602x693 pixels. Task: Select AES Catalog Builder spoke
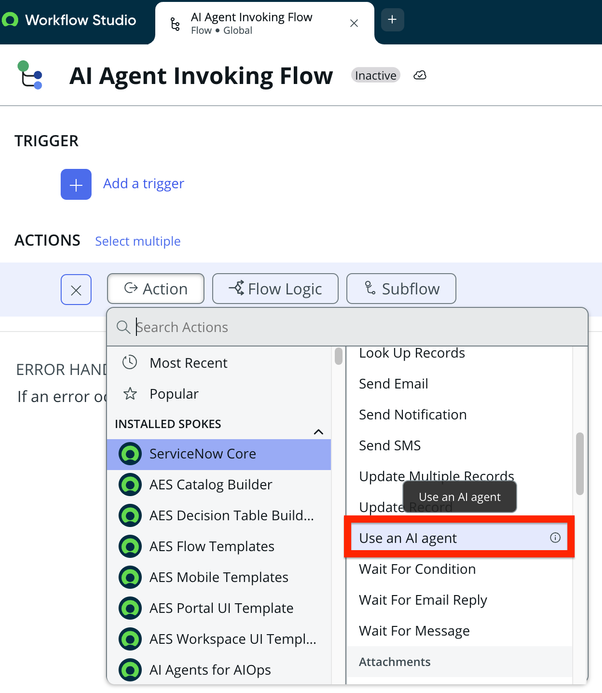pos(219,485)
